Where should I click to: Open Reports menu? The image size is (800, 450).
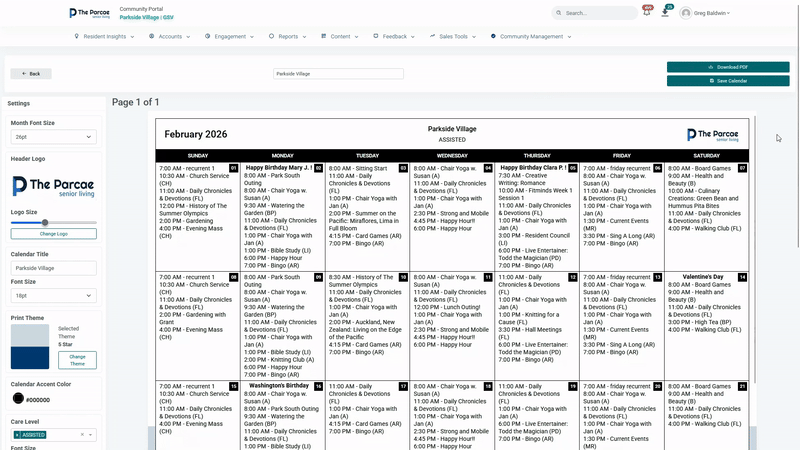tap(287, 37)
